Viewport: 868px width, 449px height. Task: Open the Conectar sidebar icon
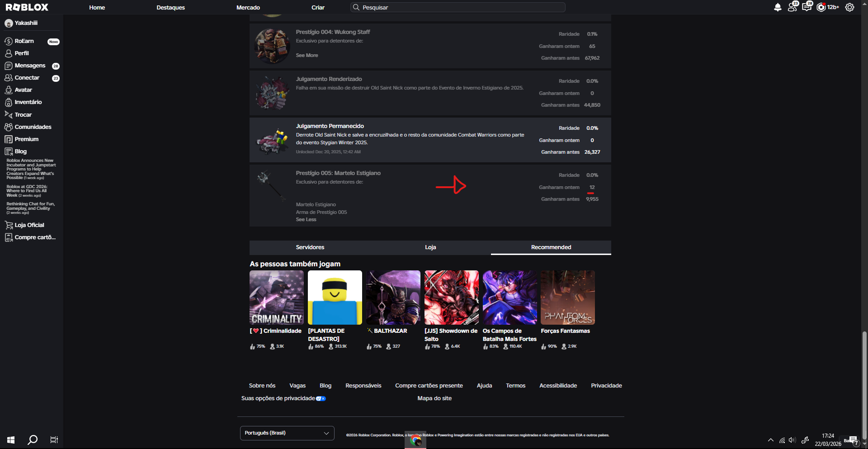click(9, 78)
